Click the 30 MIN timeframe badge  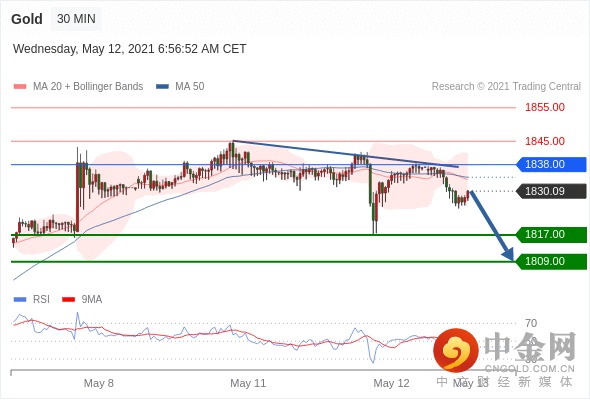76,19
